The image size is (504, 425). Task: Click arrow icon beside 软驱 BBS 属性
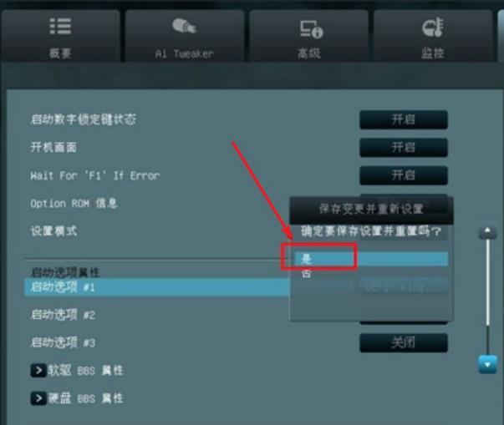[x=38, y=371]
